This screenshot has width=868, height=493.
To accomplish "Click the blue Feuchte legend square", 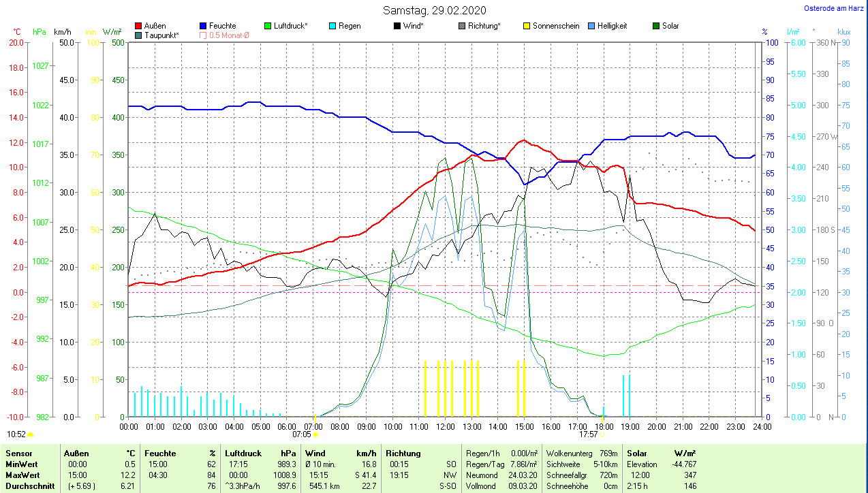I will [203, 26].
